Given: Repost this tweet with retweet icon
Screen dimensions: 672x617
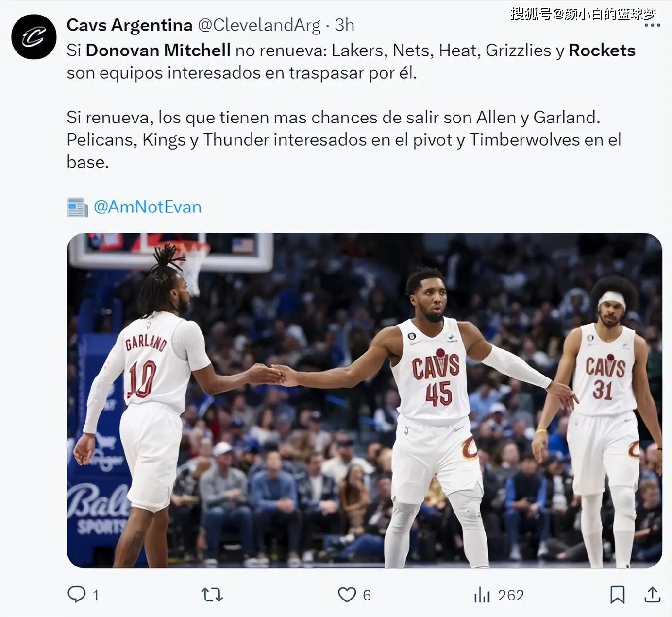Looking at the screenshot, I should point(212,595).
